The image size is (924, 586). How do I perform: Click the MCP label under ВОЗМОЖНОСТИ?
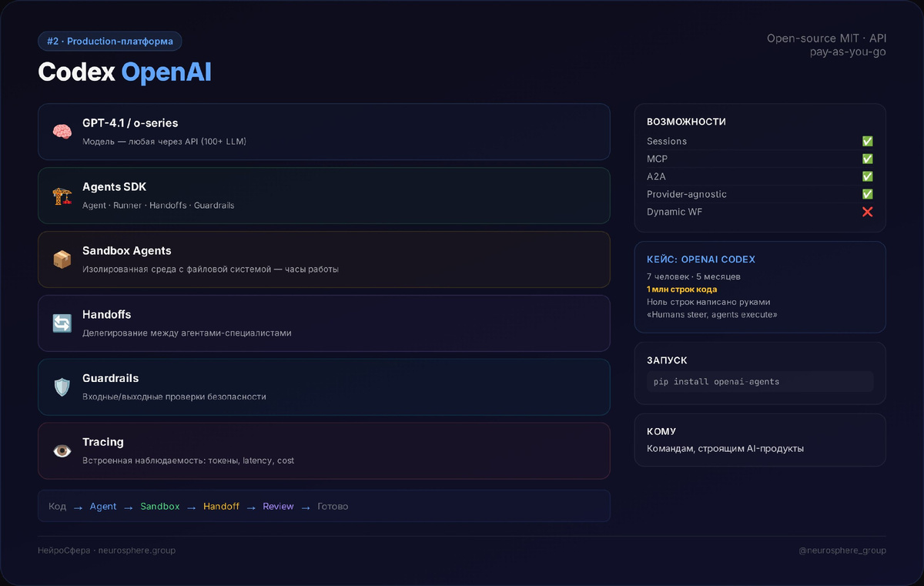pos(657,159)
